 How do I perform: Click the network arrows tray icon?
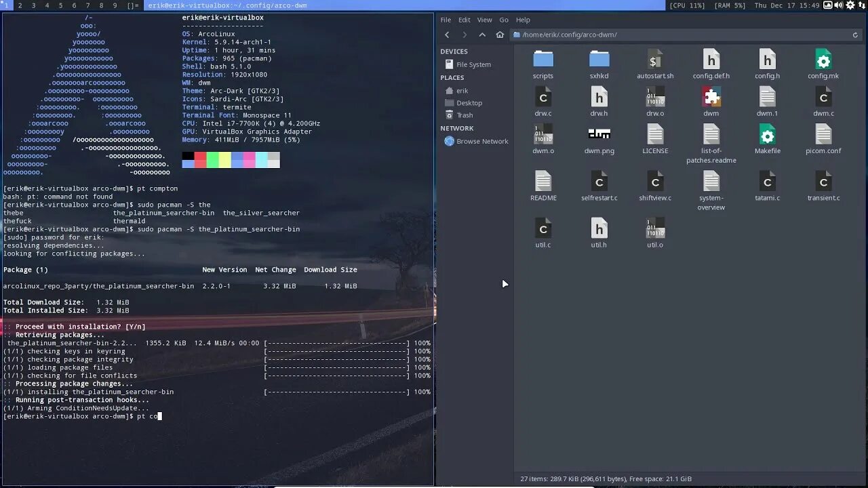[861, 5]
